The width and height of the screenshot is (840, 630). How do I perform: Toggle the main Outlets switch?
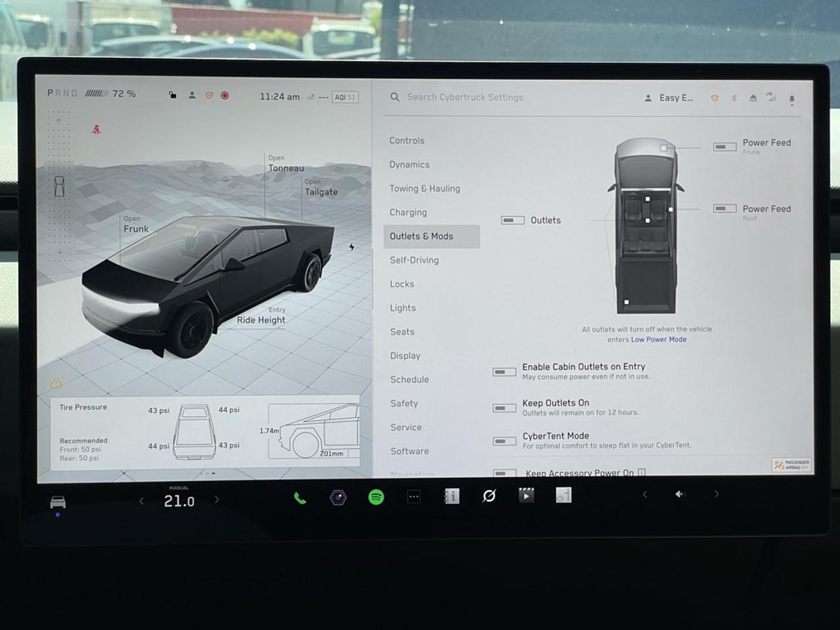pos(513,220)
